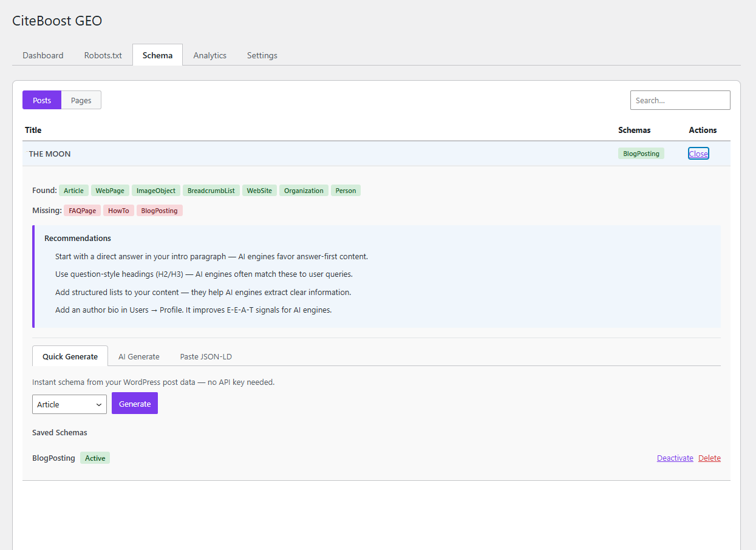Select the Posts view toggle
756x550 pixels.
point(41,100)
